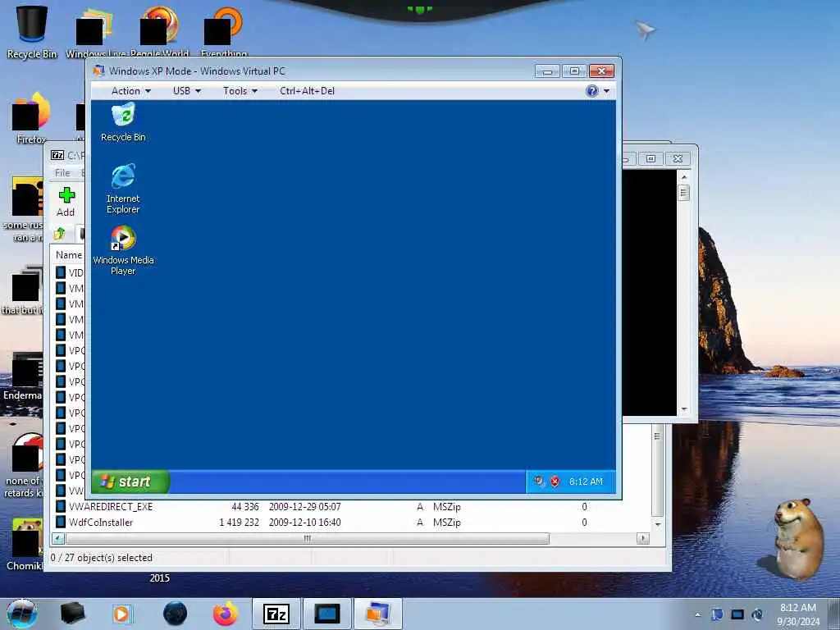Click the left arrow of 7-Zip horizontal scrollbar
The image size is (840, 630).
[58, 538]
